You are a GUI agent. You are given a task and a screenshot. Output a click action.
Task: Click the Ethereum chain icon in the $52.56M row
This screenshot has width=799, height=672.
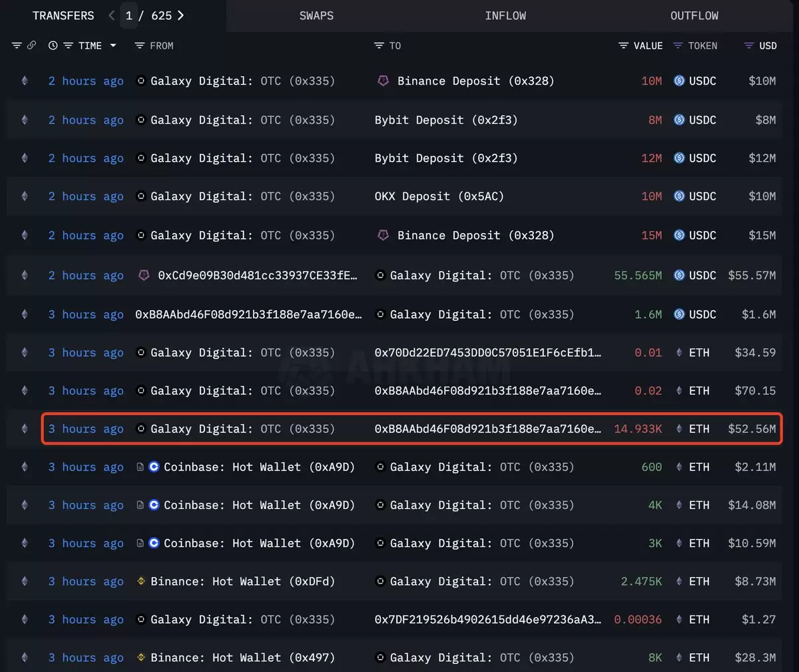click(x=25, y=429)
